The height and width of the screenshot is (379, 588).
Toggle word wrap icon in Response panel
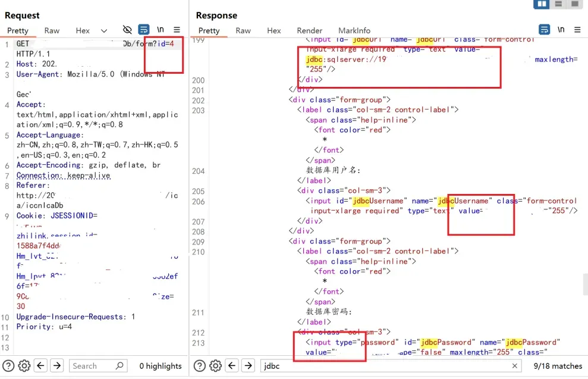point(544,30)
